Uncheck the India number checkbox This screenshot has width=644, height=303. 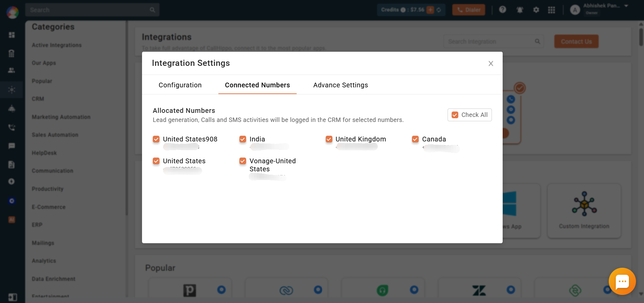tap(243, 139)
